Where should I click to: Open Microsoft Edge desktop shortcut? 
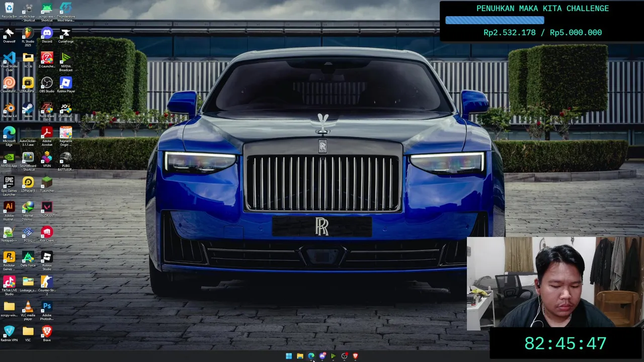point(9,136)
